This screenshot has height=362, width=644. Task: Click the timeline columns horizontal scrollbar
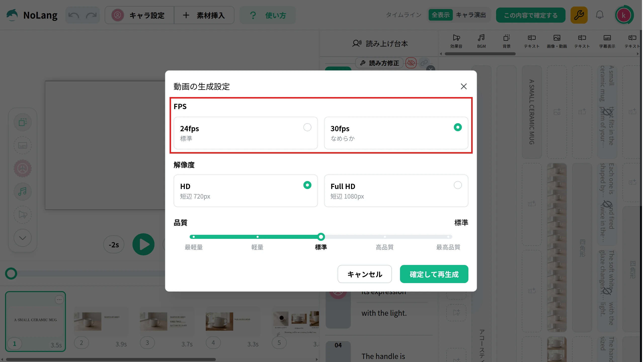(x=480, y=54)
